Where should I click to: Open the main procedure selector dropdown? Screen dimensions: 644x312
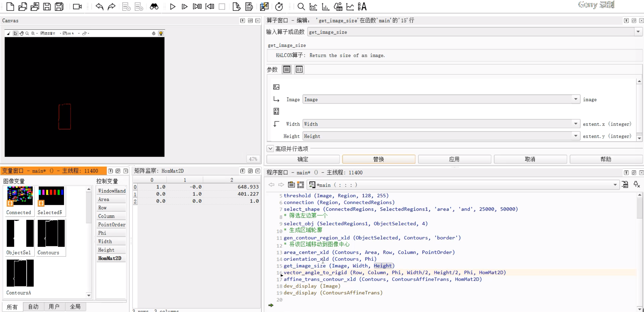[615, 185]
